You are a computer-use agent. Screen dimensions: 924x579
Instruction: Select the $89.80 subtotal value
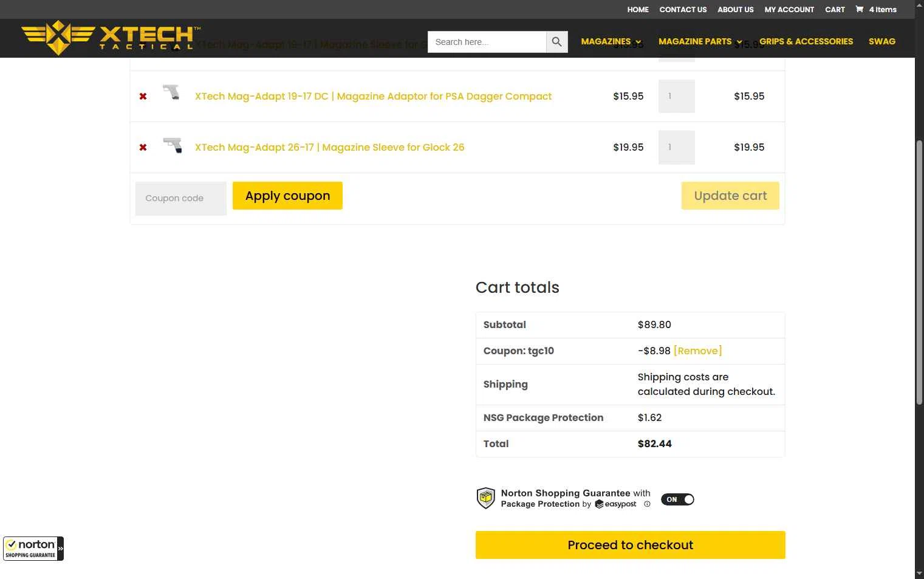(x=654, y=324)
